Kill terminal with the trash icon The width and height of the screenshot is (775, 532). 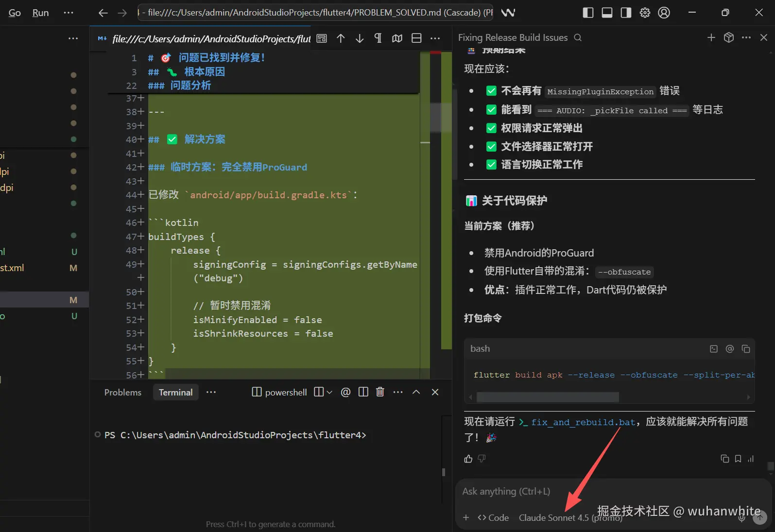pos(380,392)
